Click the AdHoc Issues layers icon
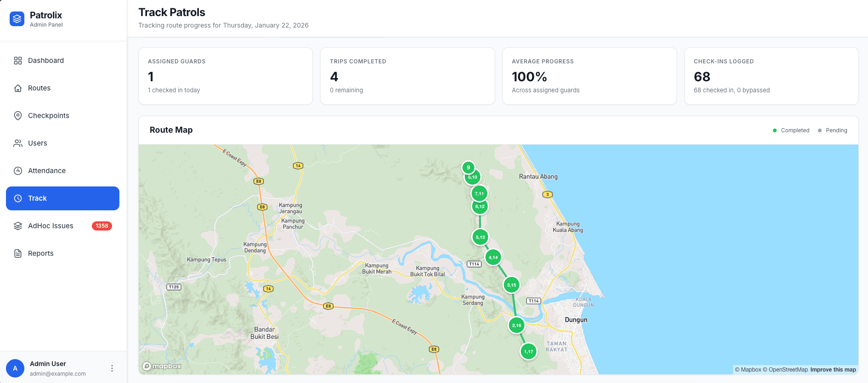868x383 pixels. pyautogui.click(x=18, y=226)
